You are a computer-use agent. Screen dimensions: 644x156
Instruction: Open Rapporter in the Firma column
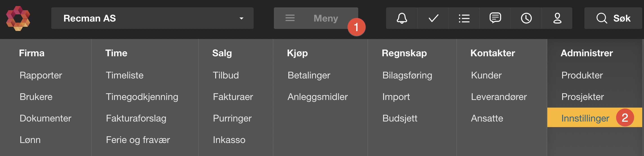click(41, 75)
